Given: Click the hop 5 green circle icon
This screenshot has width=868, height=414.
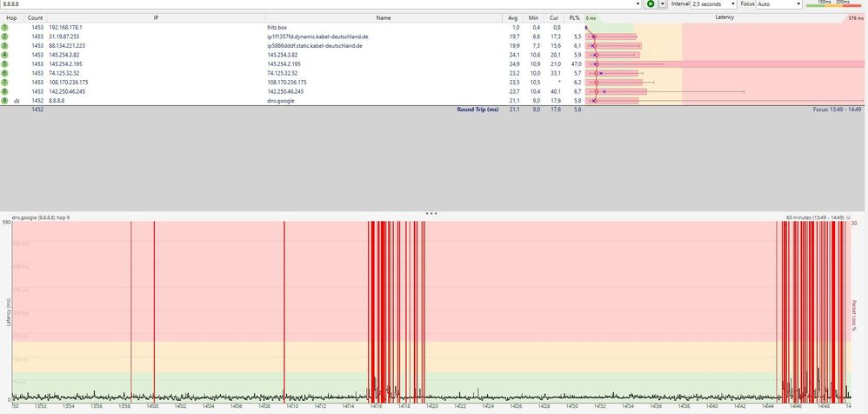Looking at the screenshot, I should coord(5,64).
